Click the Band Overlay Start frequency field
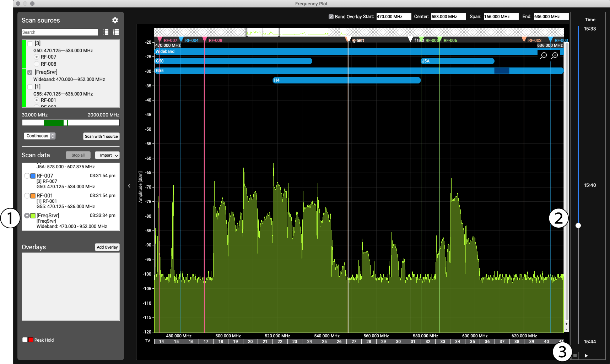 click(394, 17)
